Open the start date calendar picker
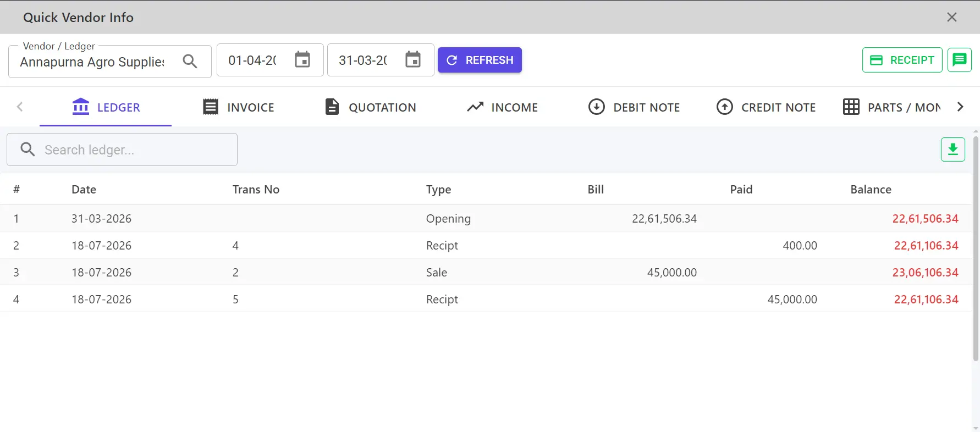 pyautogui.click(x=302, y=59)
